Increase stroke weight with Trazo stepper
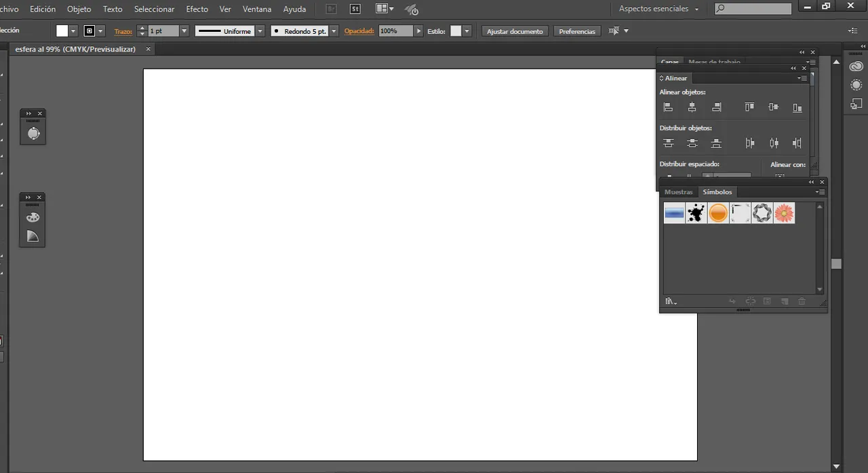This screenshot has height=473, width=868. [142, 29]
